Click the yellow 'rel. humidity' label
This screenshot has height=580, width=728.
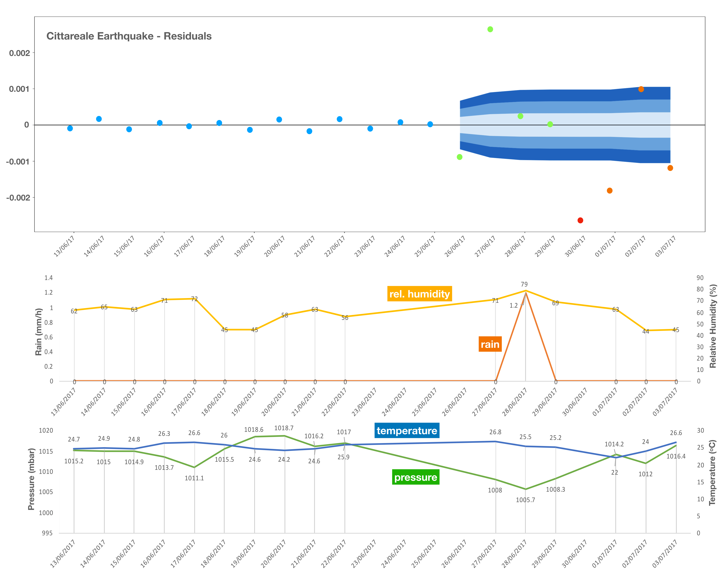click(x=419, y=294)
